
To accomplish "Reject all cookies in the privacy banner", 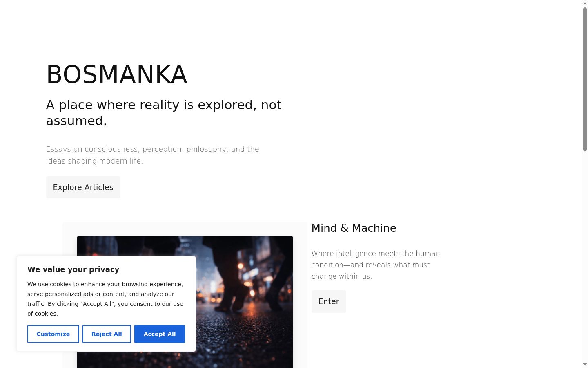I will pos(107,334).
